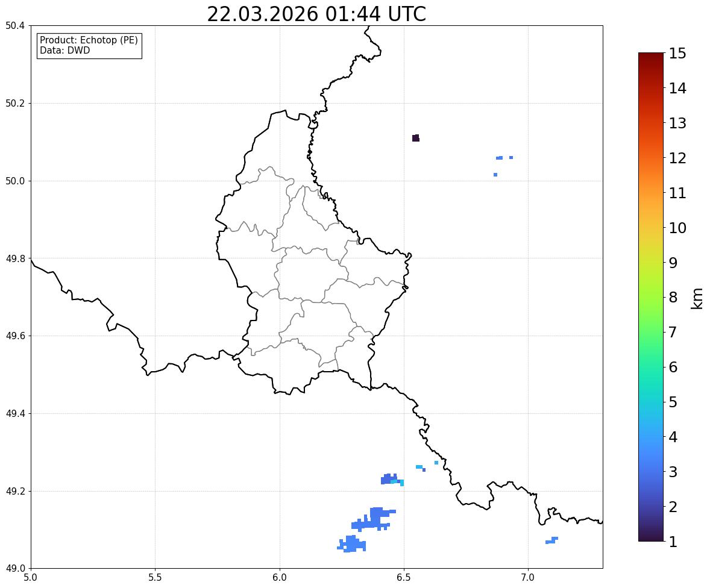Pick the dark red top of colorbar
This screenshot has height=588, width=710.
click(x=651, y=55)
